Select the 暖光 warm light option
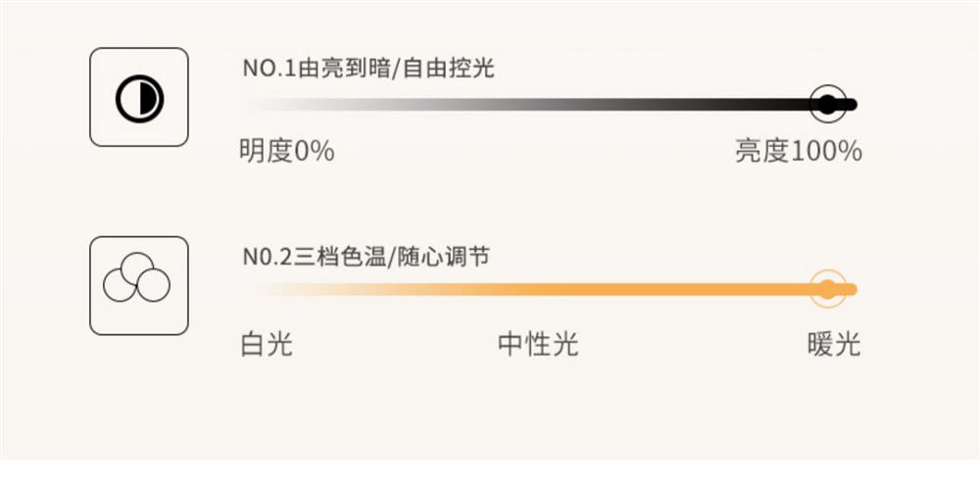Screen dimensions: 980x489 click(834, 345)
